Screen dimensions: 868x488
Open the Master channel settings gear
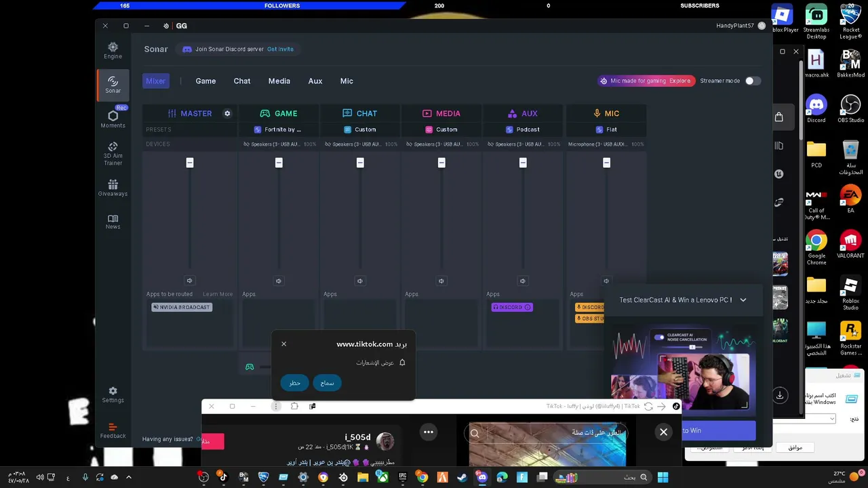coord(227,113)
